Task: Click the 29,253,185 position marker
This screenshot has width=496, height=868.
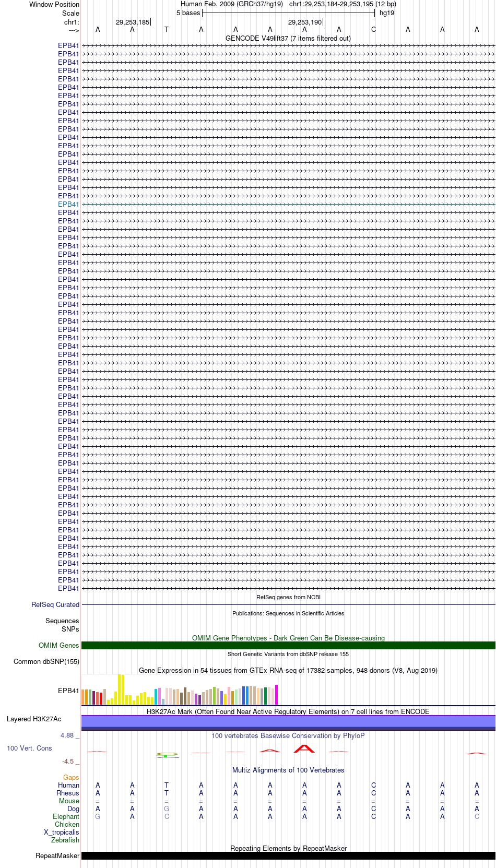Action: (133, 22)
